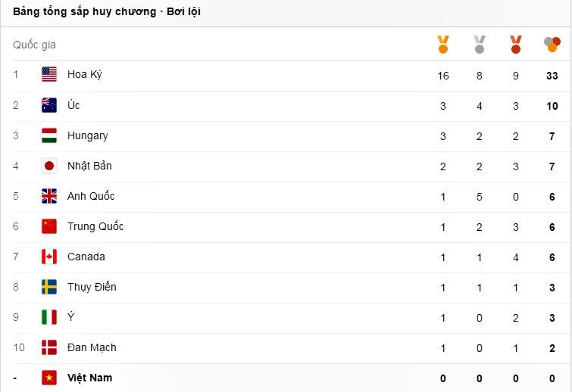Click the Canadian maple leaf flag
This screenshot has width=572, height=392.
(x=49, y=257)
